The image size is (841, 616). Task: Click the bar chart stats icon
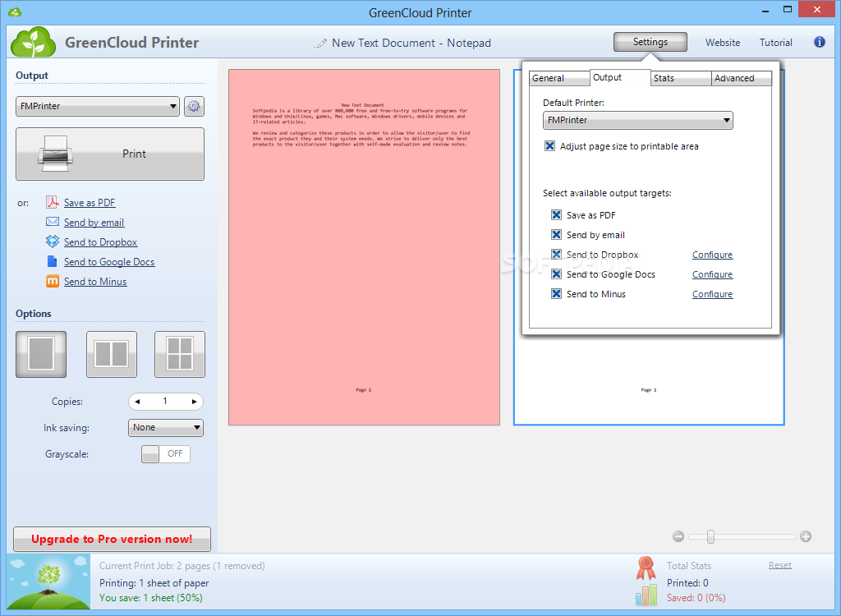[x=646, y=595]
